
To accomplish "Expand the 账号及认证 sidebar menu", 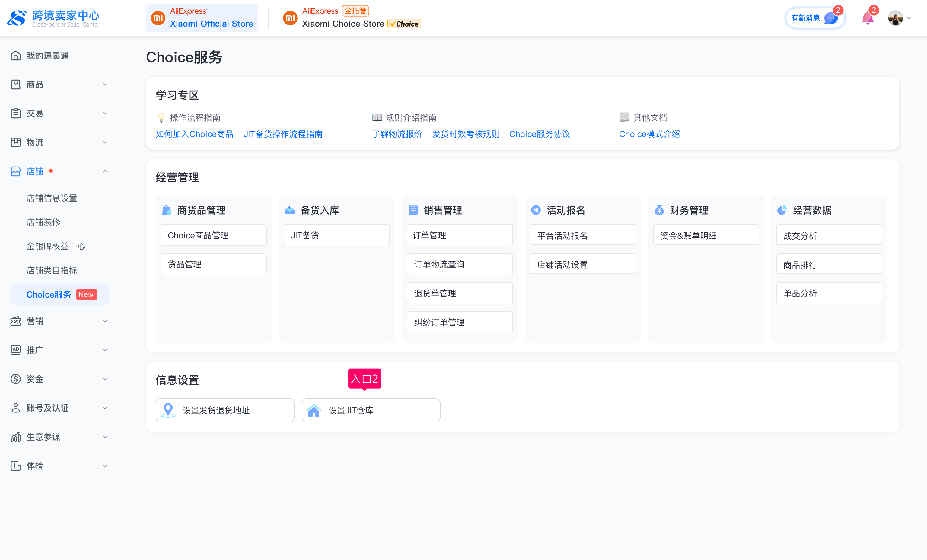I will 105,408.
